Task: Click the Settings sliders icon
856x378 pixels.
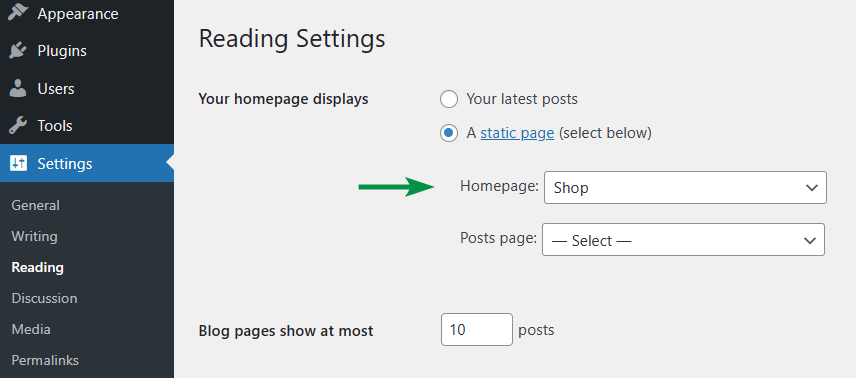Action: (18, 163)
